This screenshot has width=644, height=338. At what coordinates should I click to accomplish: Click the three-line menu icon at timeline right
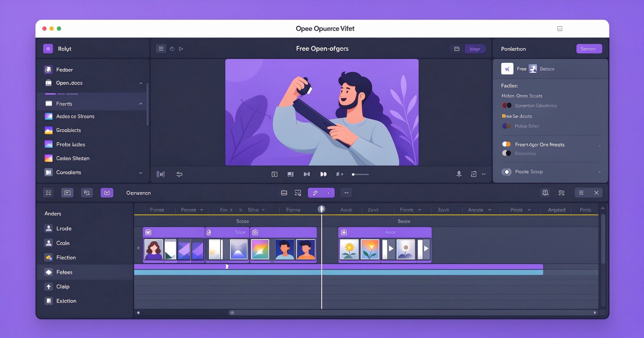(581, 193)
